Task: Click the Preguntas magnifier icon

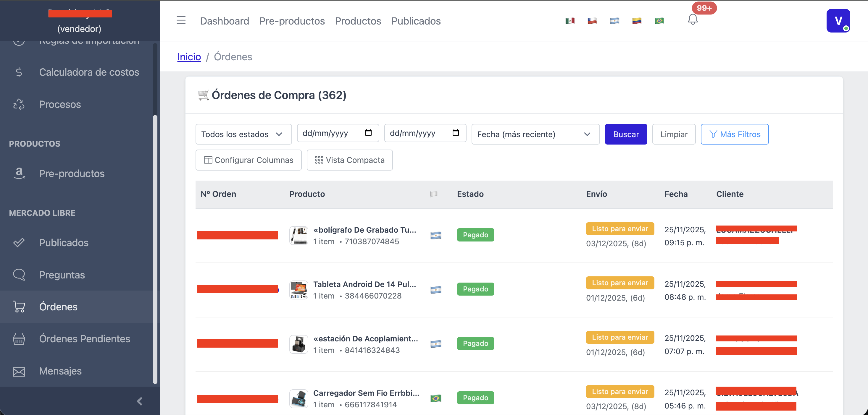Action: (x=19, y=275)
